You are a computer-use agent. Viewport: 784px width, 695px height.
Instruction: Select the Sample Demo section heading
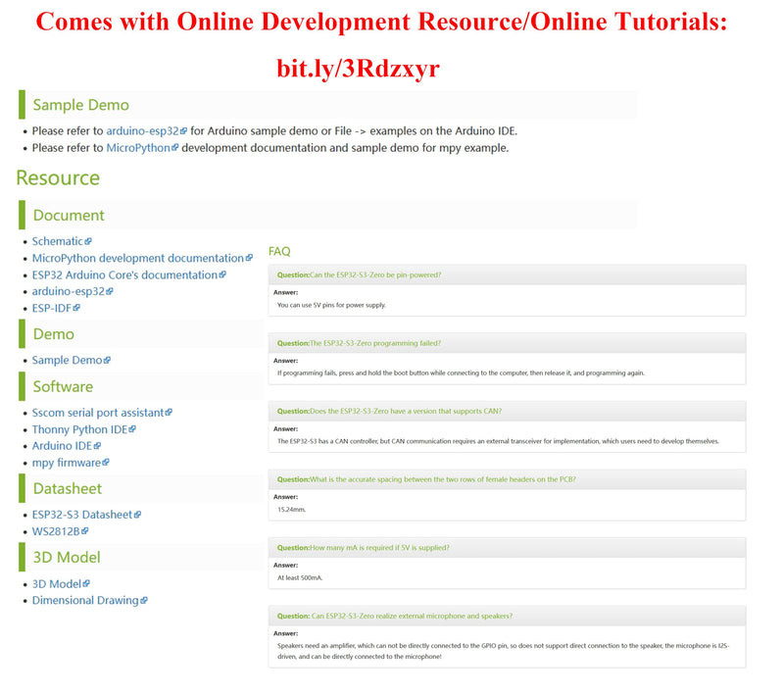[80, 105]
